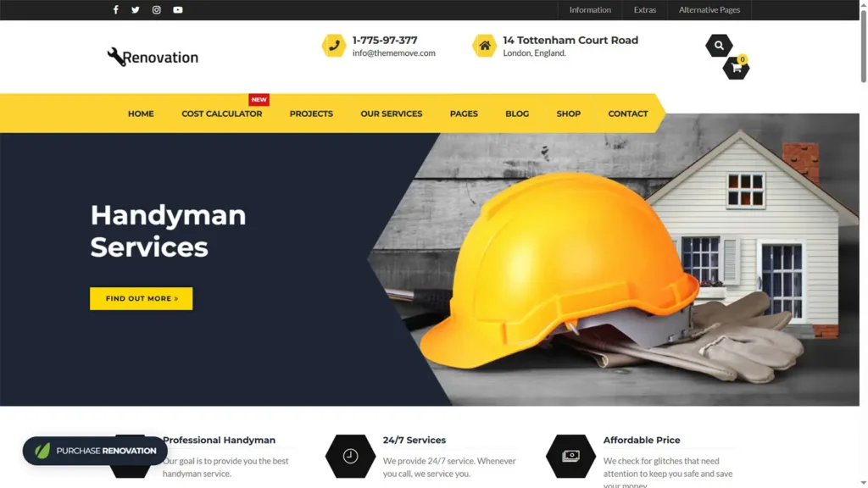Click the Renovation logo
This screenshot has width=868, height=488.
click(153, 57)
